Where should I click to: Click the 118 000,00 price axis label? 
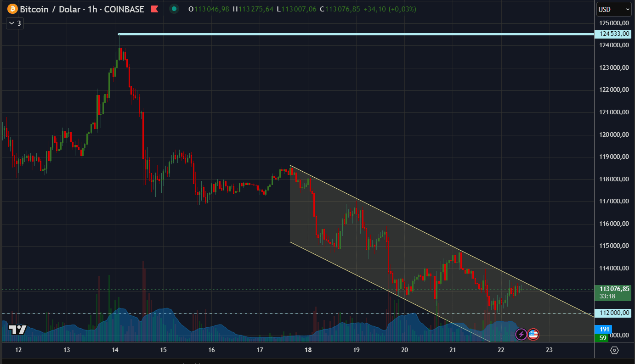click(x=613, y=179)
